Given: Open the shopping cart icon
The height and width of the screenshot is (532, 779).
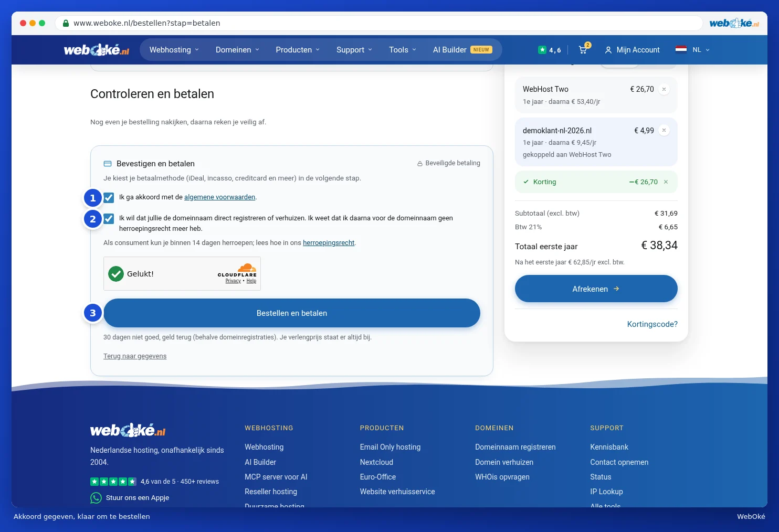Looking at the screenshot, I should 584,49.
